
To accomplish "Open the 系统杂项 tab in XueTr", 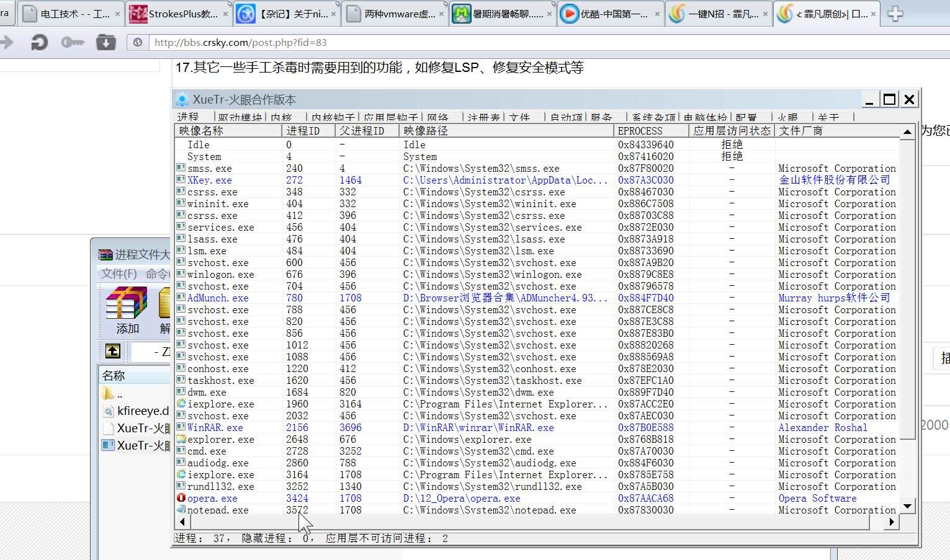I will [653, 117].
